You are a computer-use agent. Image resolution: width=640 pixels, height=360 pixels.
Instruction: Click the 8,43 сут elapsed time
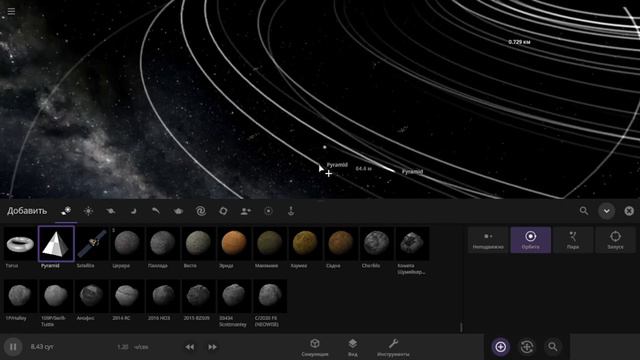click(x=42, y=347)
